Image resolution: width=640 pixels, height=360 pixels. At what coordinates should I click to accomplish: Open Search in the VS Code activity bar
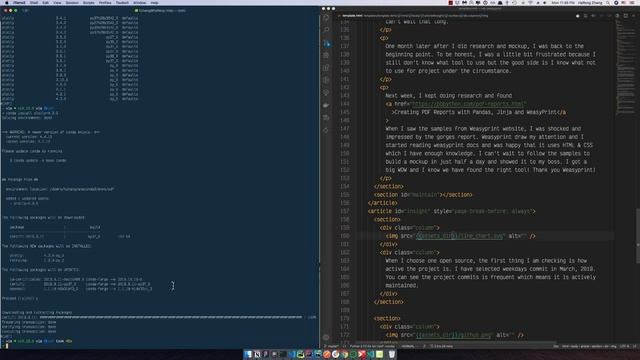(x=326, y=30)
